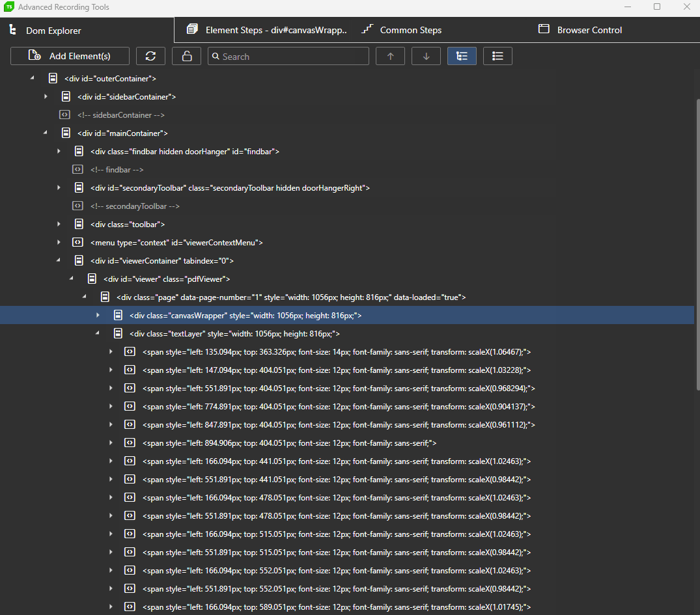The image size is (700, 615).
Task: Focus the Search field
Action: [288, 56]
